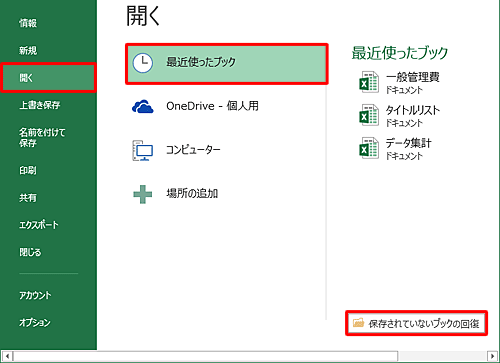Viewport: 500px width, 363px height.
Task: Open the 名前を付けて保存 page
Action: pyautogui.click(x=42, y=137)
